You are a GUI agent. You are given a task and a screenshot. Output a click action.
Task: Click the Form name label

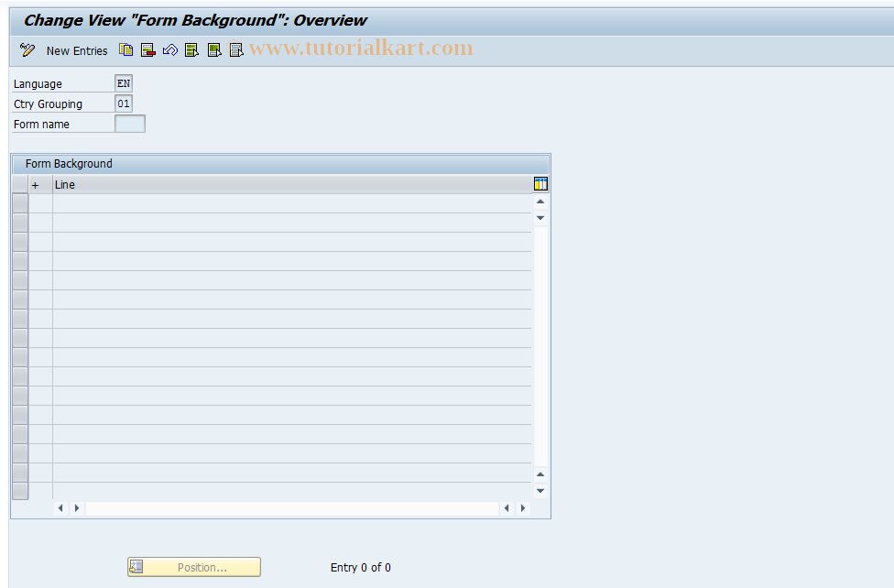(41, 125)
